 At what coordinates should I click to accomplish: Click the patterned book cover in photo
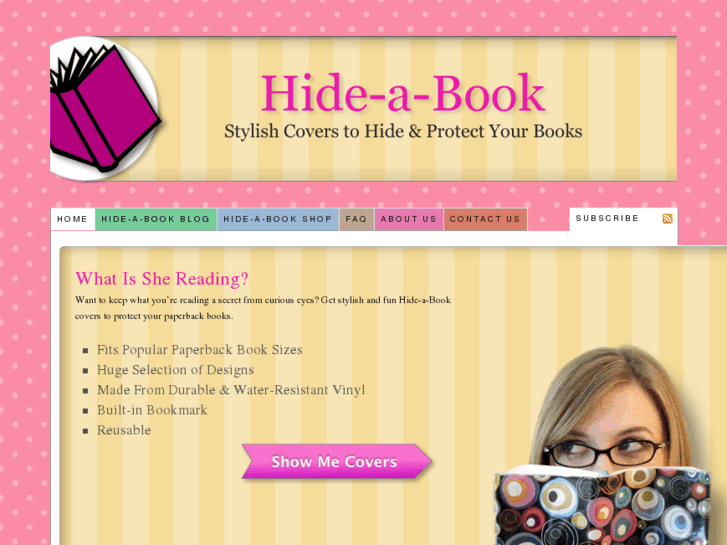point(602,507)
